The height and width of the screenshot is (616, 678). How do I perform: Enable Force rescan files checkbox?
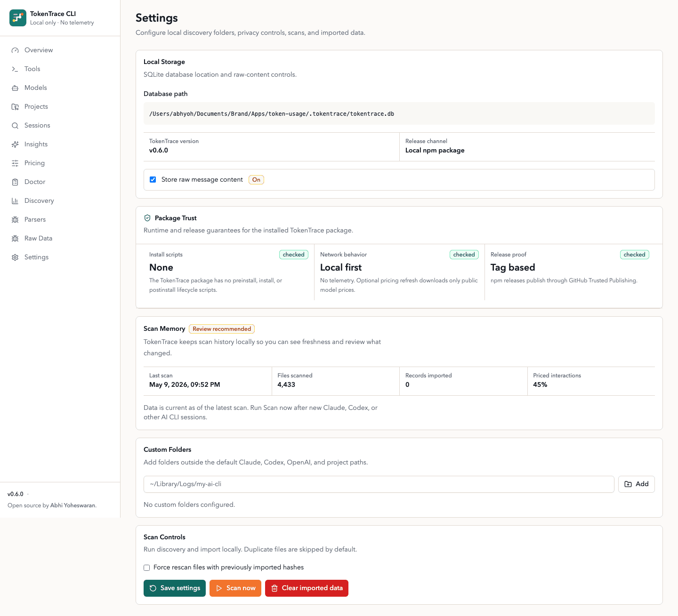(147, 568)
